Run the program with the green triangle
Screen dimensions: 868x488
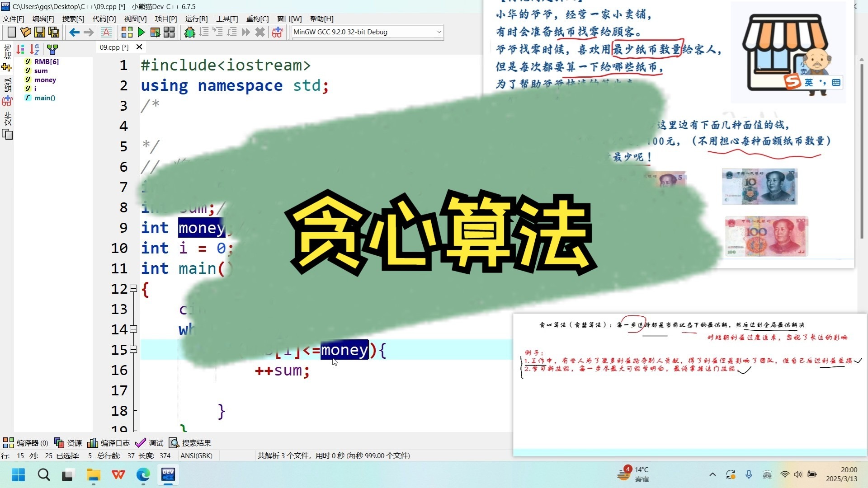click(141, 32)
